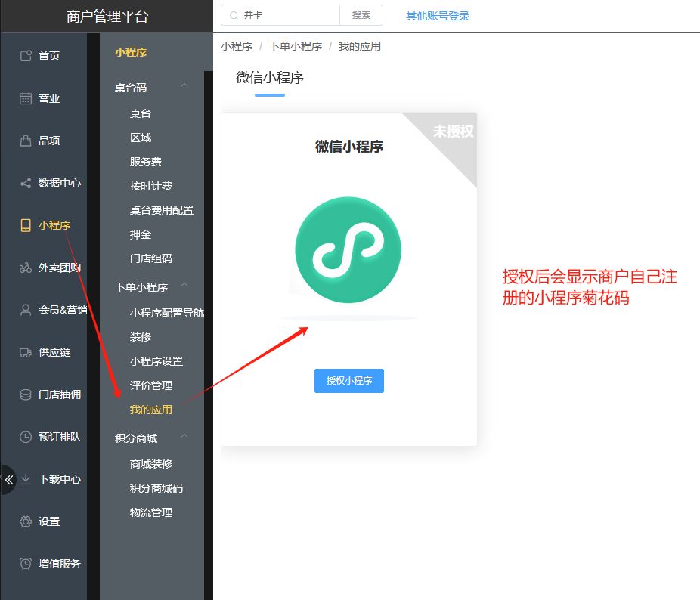This screenshot has width=700, height=600.
Task: Click the 首页 home icon
Action: click(x=26, y=56)
